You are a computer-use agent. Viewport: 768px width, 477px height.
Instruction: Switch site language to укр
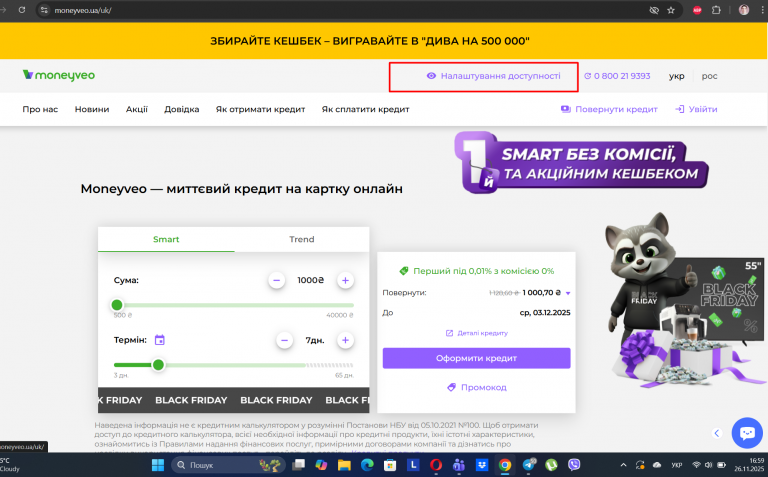coord(676,76)
